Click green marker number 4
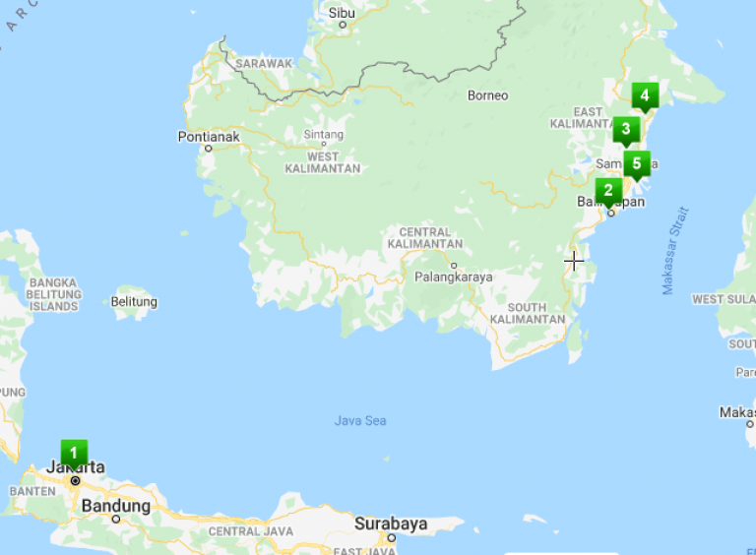Image resolution: width=756 pixels, height=555 pixels. pyautogui.click(x=645, y=95)
